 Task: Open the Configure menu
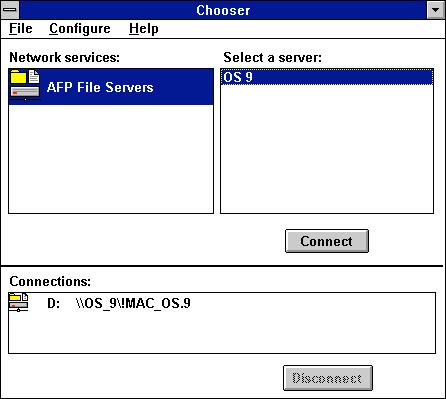[x=80, y=29]
